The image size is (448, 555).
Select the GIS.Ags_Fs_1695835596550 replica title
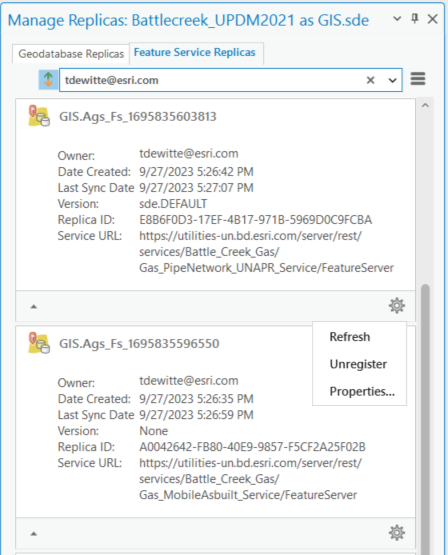[x=139, y=344]
